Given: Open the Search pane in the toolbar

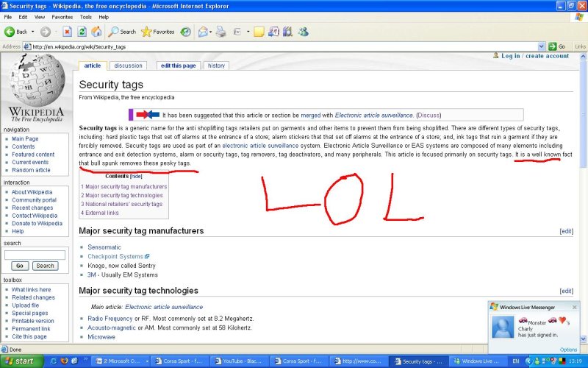Looking at the screenshot, I should click(122, 32).
